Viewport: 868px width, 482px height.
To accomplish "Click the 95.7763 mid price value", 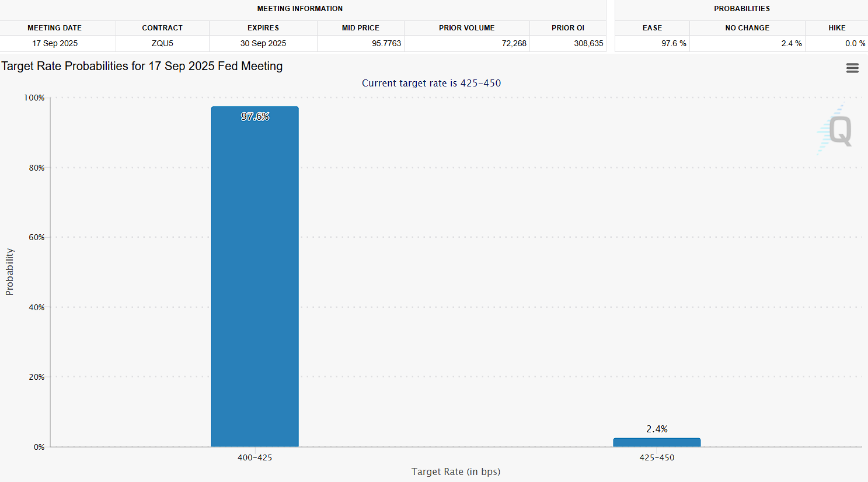I will point(386,43).
